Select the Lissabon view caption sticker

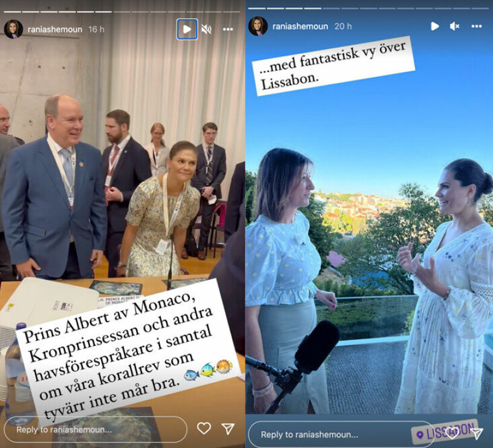333,66
